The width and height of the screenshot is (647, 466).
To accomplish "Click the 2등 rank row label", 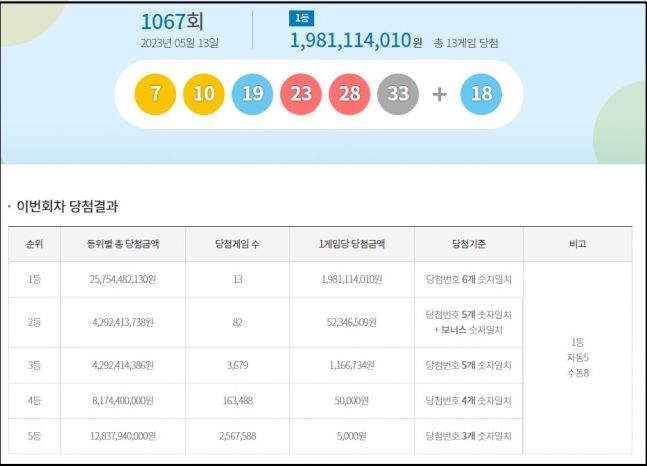I will point(35,322).
